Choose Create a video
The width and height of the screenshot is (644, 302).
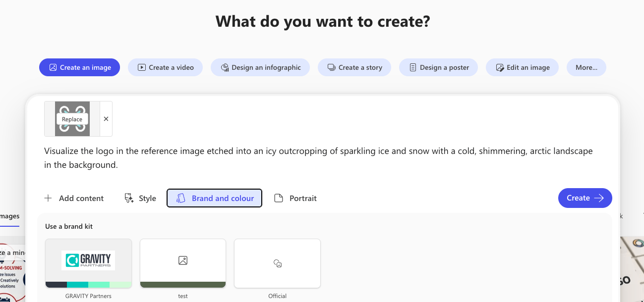(x=165, y=67)
